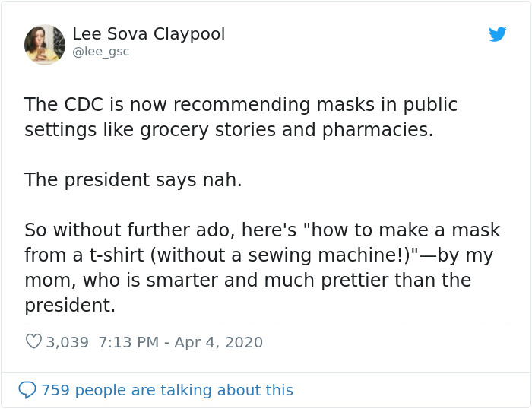Click the word 'pharmacies.' in the tweet

pyautogui.click(x=378, y=130)
